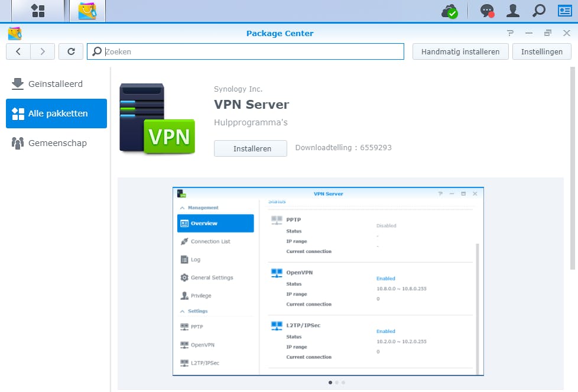Open Package Center help question mark
The width and height of the screenshot is (578, 392).
510,33
